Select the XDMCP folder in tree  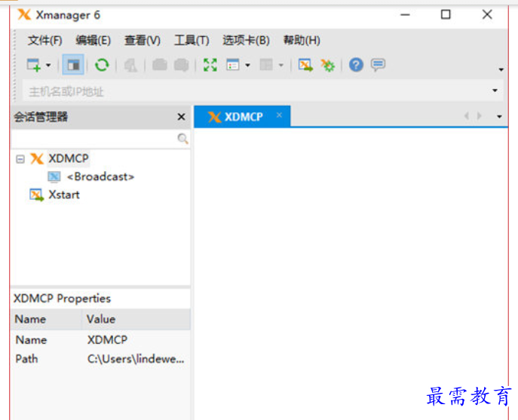69,158
